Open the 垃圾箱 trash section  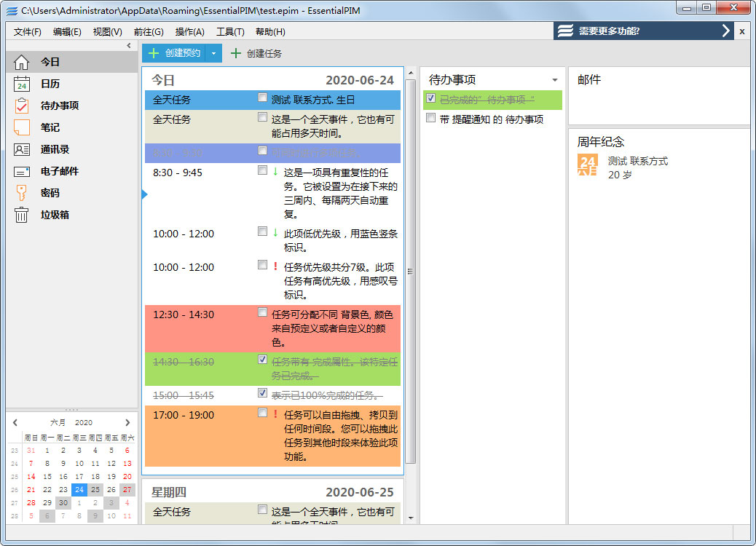point(47,214)
